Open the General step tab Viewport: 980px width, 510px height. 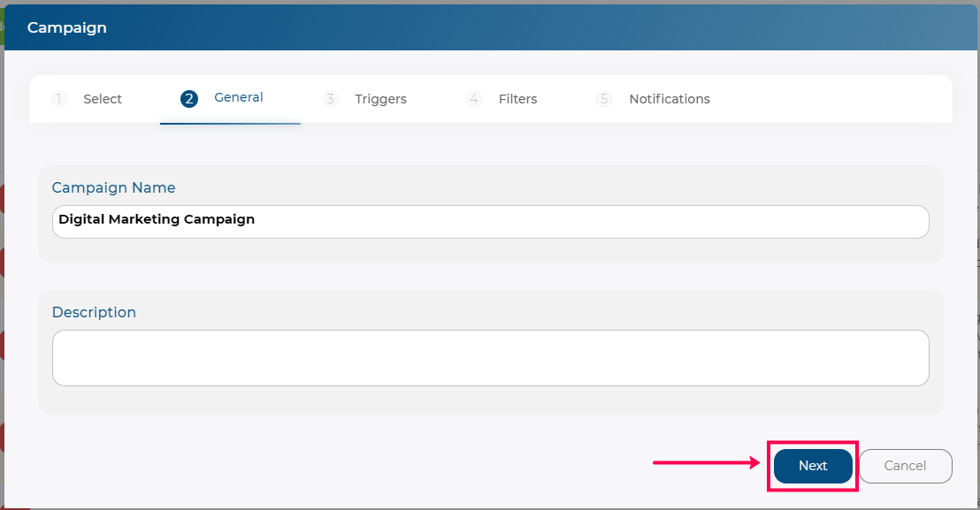[238, 97]
